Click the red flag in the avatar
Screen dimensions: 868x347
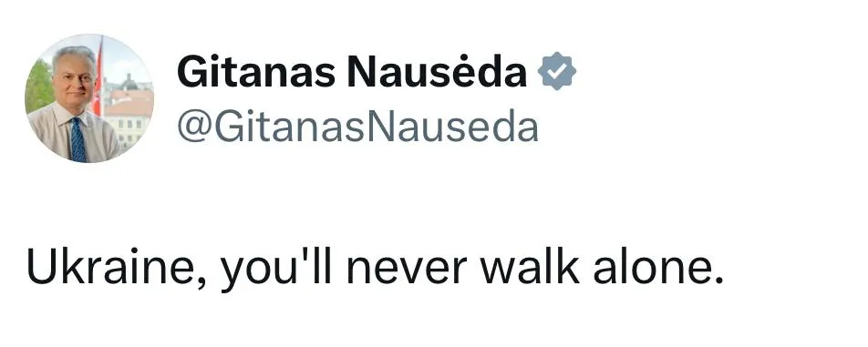pyautogui.click(x=98, y=77)
